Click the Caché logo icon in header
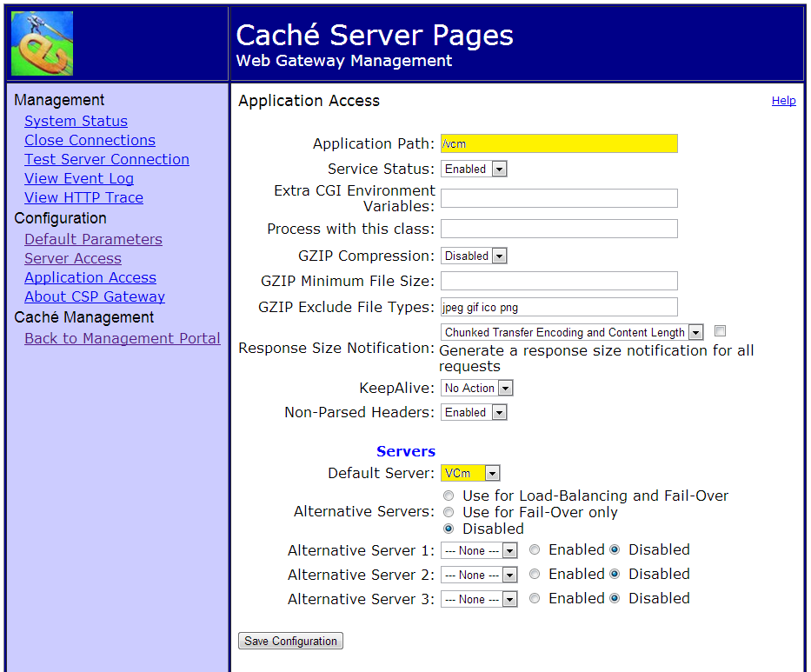811x672 pixels. (x=42, y=43)
